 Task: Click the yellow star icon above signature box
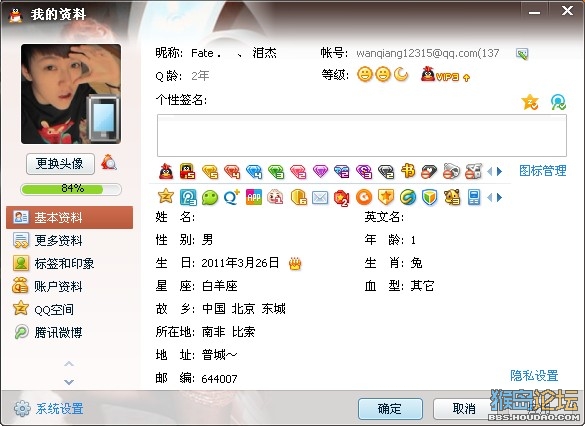530,102
